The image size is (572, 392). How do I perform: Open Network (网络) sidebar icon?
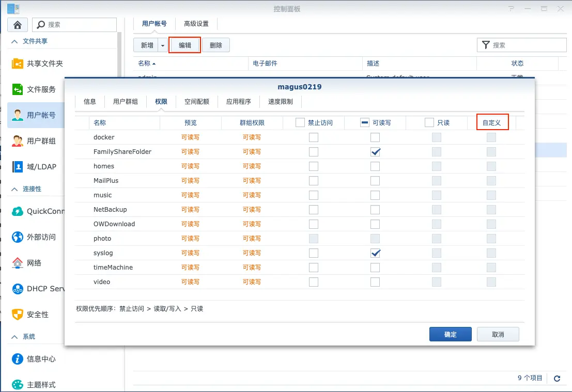click(18, 263)
